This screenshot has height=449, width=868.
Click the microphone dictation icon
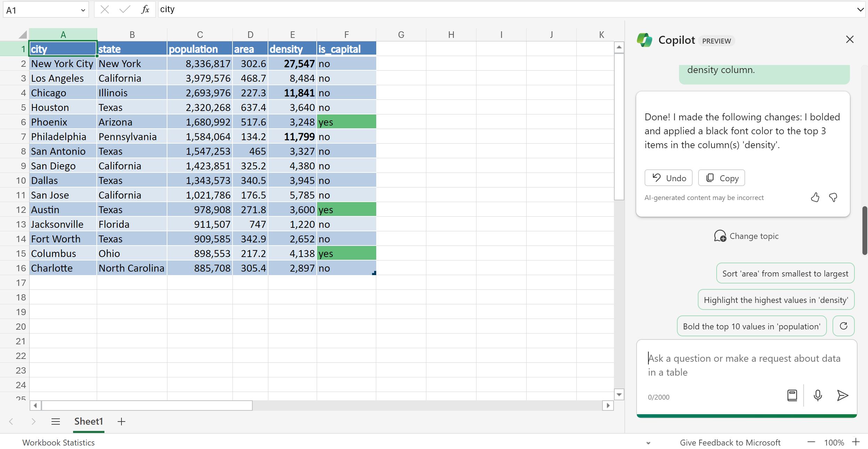tap(818, 395)
